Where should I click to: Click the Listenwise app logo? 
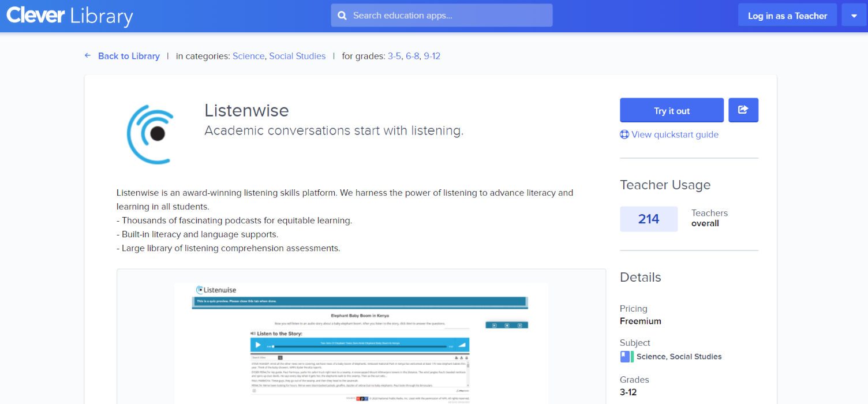coord(151,134)
